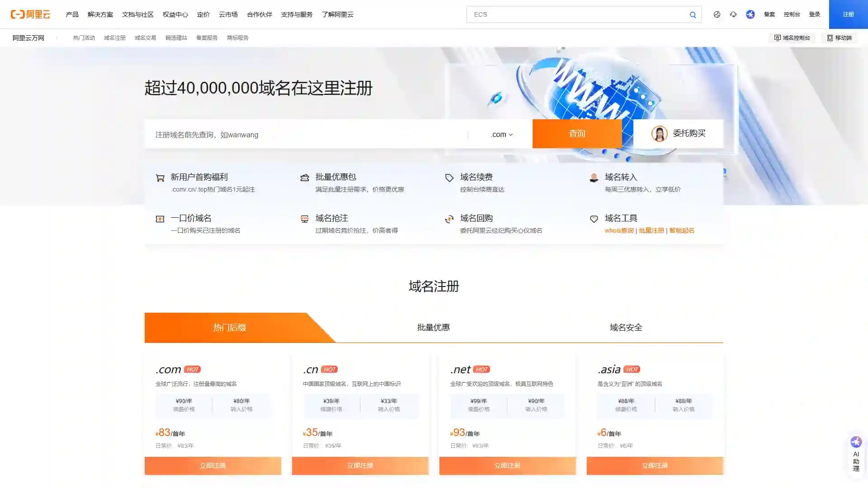Click the domain name query input

[306, 134]
